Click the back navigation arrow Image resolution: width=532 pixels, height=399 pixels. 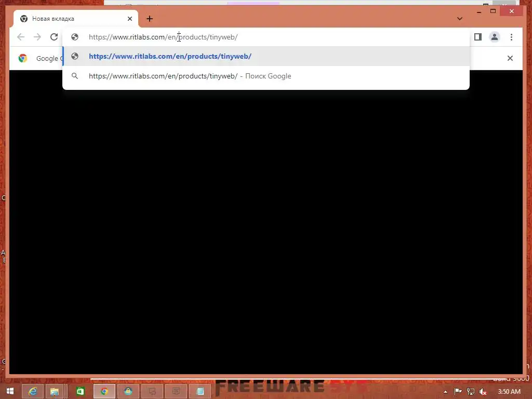tap(21, 37)
